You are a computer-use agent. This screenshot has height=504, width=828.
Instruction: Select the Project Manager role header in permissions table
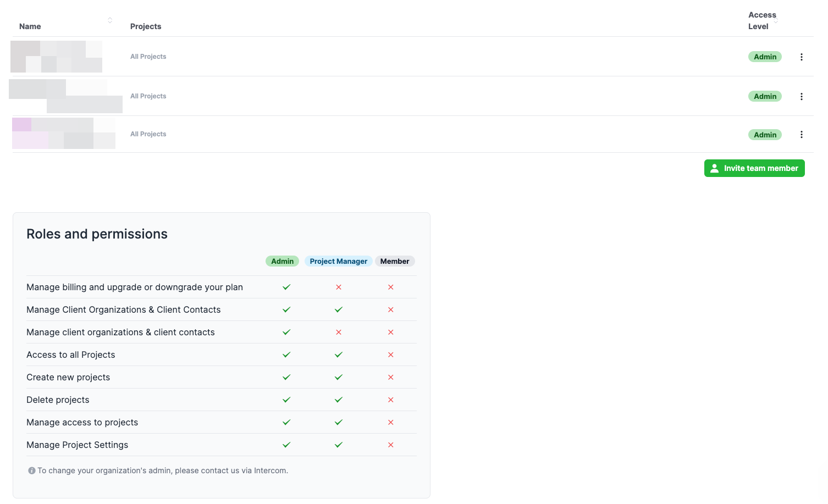[x=338, y=261]
